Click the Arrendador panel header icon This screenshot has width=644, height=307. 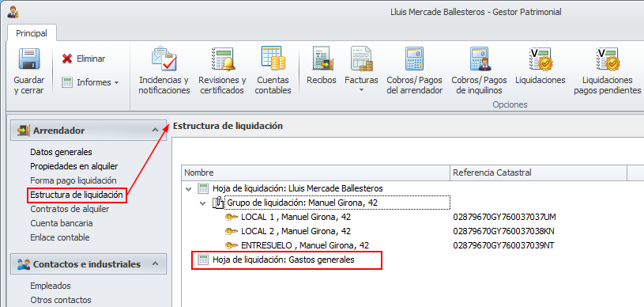coord(23,131)
